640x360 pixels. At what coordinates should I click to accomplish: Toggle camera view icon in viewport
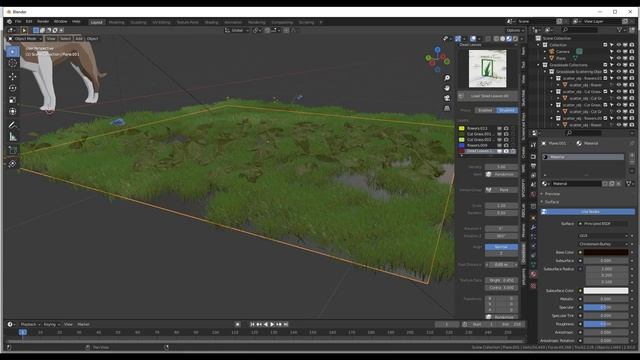click(x=447, y=98)
